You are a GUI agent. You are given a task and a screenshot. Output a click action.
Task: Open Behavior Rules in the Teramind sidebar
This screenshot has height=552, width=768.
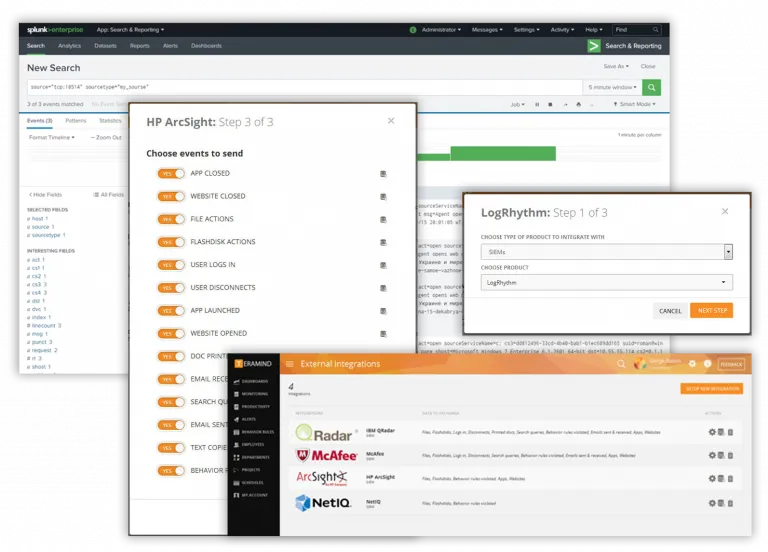tap(254, 432)
